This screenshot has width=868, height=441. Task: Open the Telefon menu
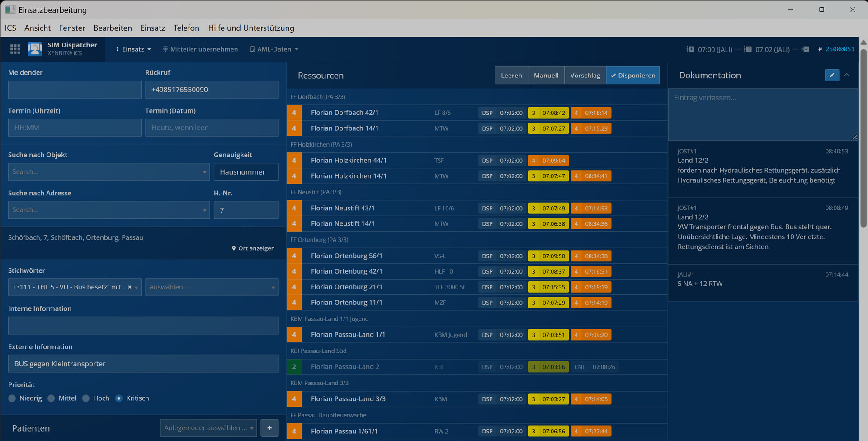click(x=186, y=28)
